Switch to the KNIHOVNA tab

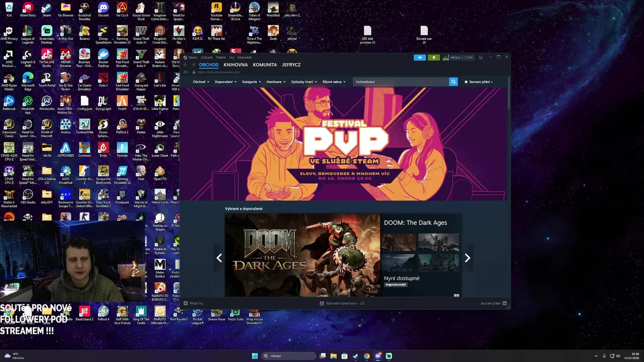[x=235, y=65]
